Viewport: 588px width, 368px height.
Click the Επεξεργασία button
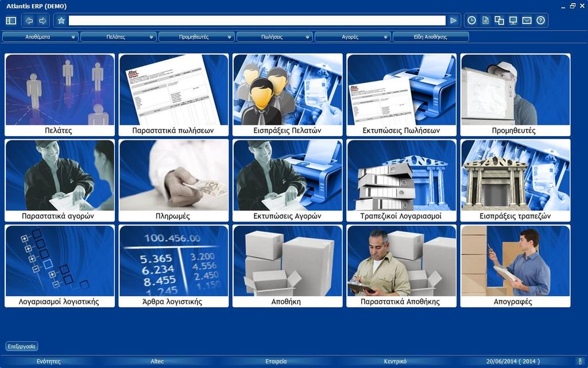tap(22, 346)
